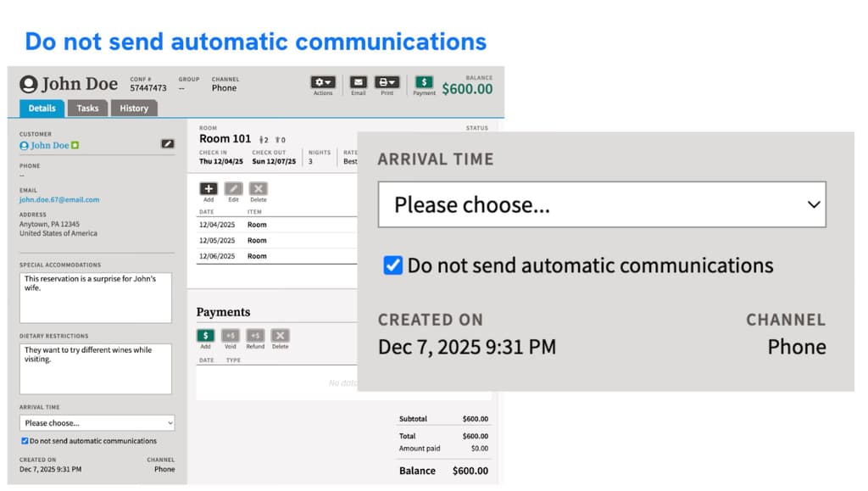Open the Actions menu icon
868x491 pixels.
point(323,82)
